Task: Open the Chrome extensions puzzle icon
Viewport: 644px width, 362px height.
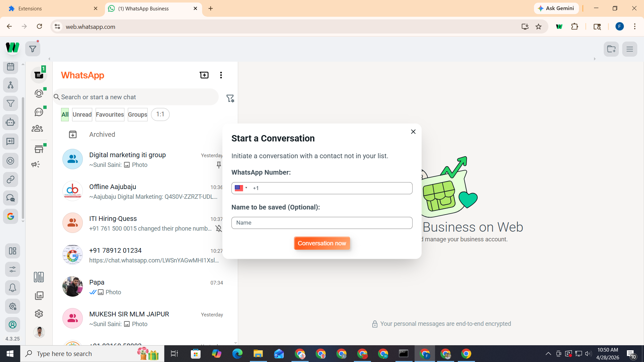Action: [x=575, y=26]
